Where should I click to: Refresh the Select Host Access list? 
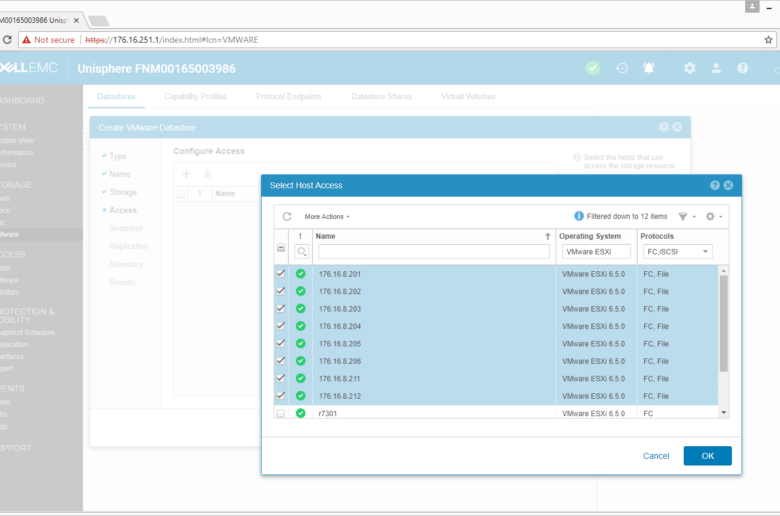coord(287,216)
